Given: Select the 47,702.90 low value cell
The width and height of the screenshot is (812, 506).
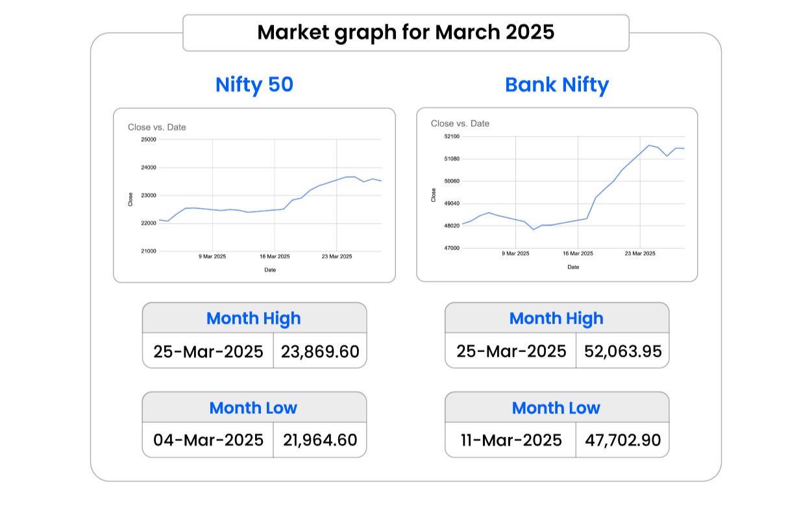Looking at the screenshot, I should (x=622, y=440).
